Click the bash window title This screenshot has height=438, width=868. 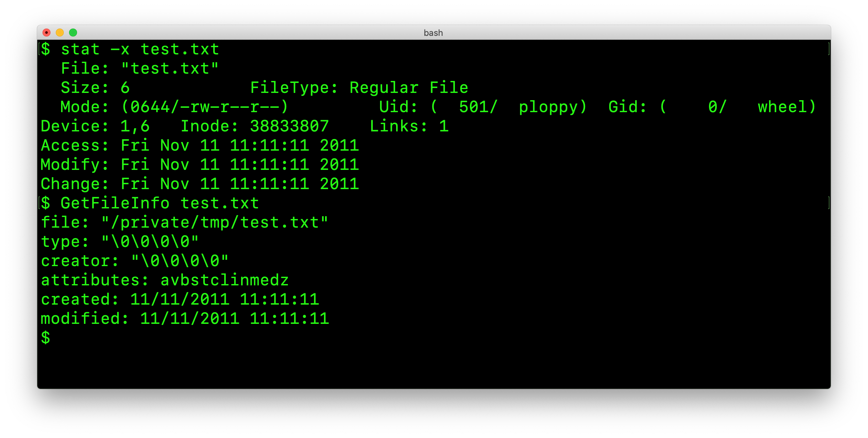[433, 33]
